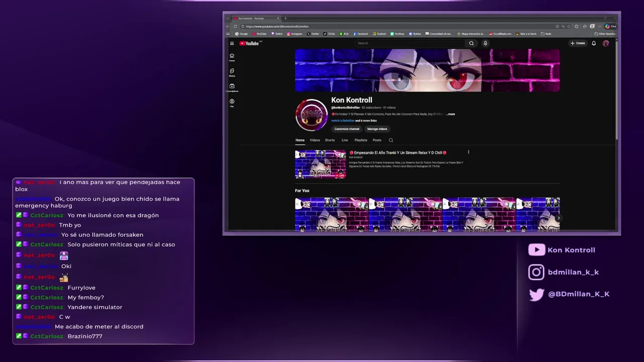The height and width of the screenshot is (362, 644).
Task: Expand the Tools bookmarks folder
Action: click(546, 34)
